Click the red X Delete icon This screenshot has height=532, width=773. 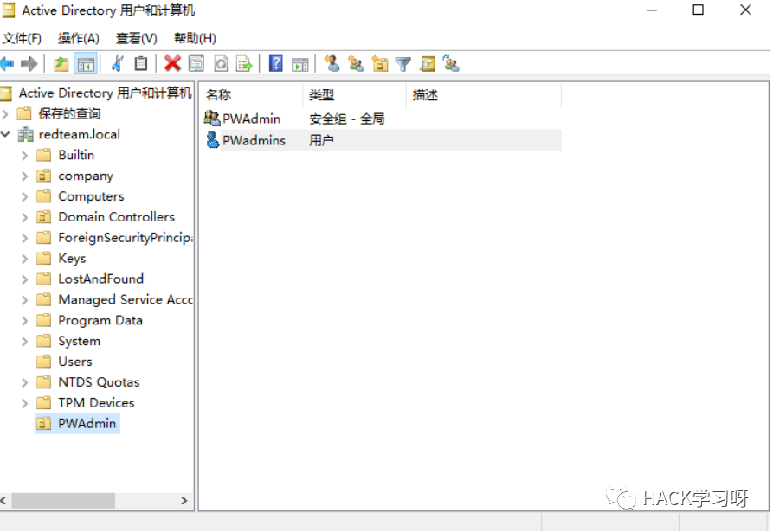tap(172, 63)
